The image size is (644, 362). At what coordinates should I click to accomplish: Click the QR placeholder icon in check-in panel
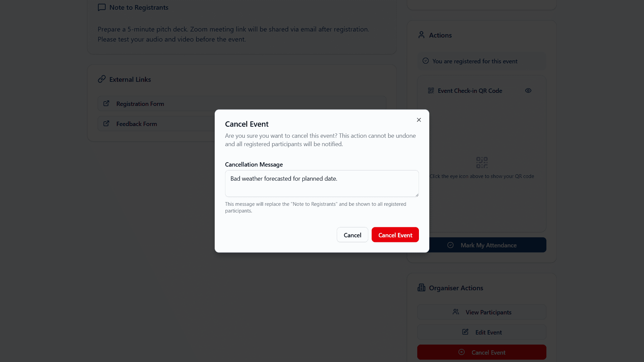point(482,163)
